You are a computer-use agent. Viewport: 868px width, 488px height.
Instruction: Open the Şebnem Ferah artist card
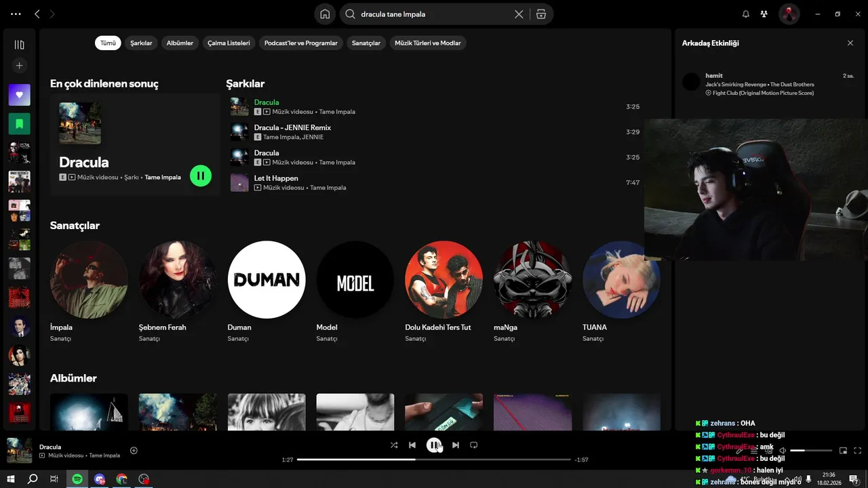point(178,291)
